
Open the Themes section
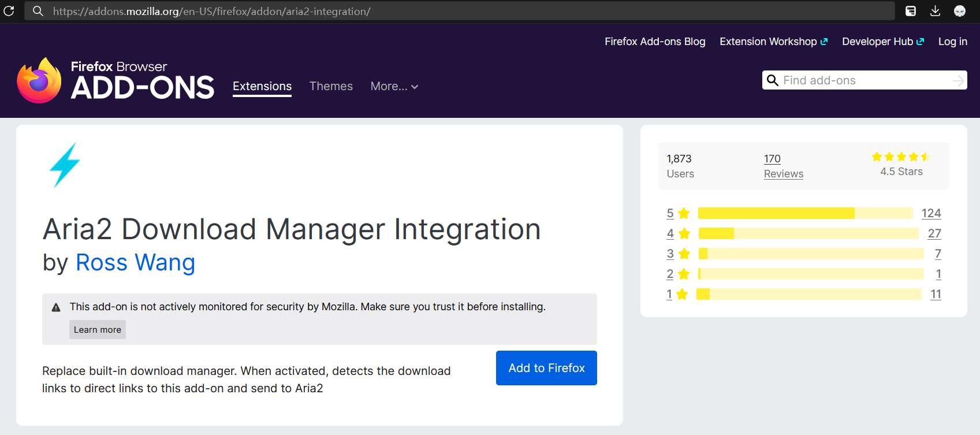pyautogui.click(x=331, y=86)
